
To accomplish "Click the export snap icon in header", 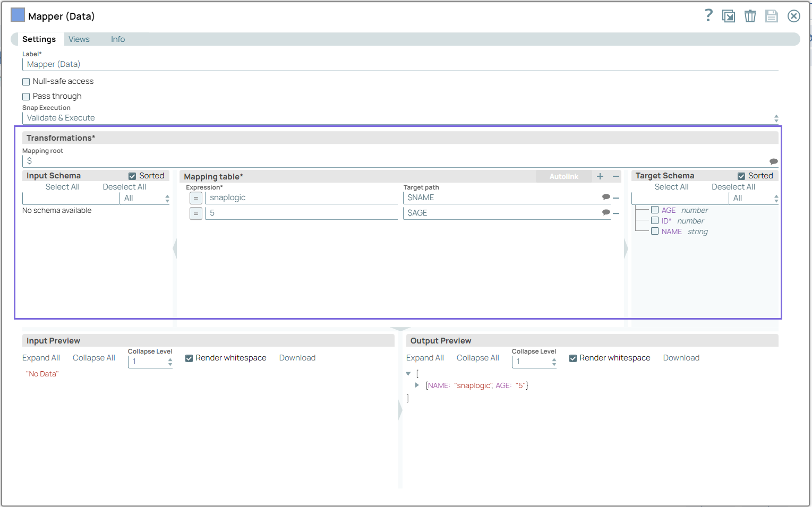I will pyautogui.click(x=728, y=16).
